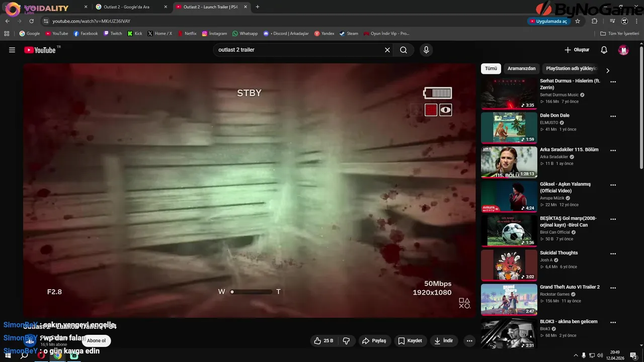Go back with the browser back arrow

point(8,21)
